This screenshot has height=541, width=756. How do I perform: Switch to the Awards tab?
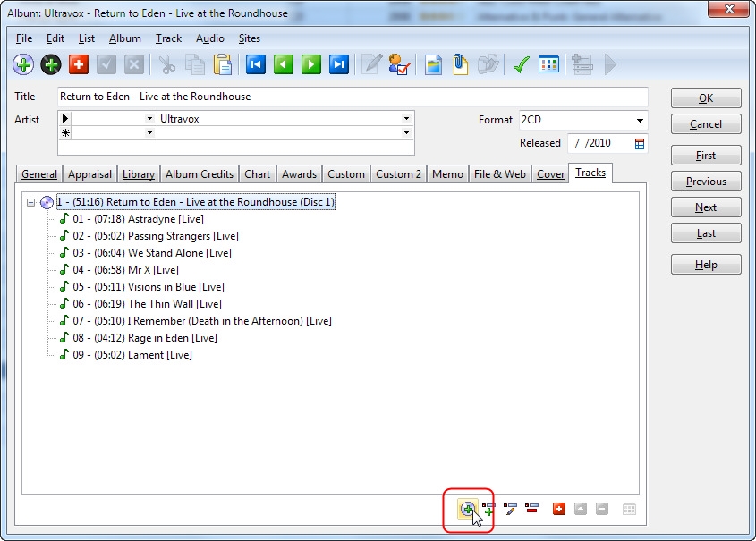299,174
